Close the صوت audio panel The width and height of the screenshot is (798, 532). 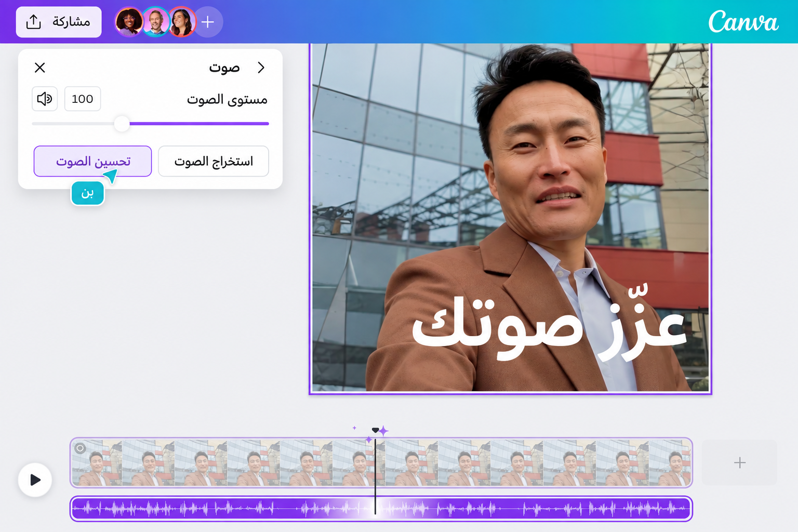point(40,68)
